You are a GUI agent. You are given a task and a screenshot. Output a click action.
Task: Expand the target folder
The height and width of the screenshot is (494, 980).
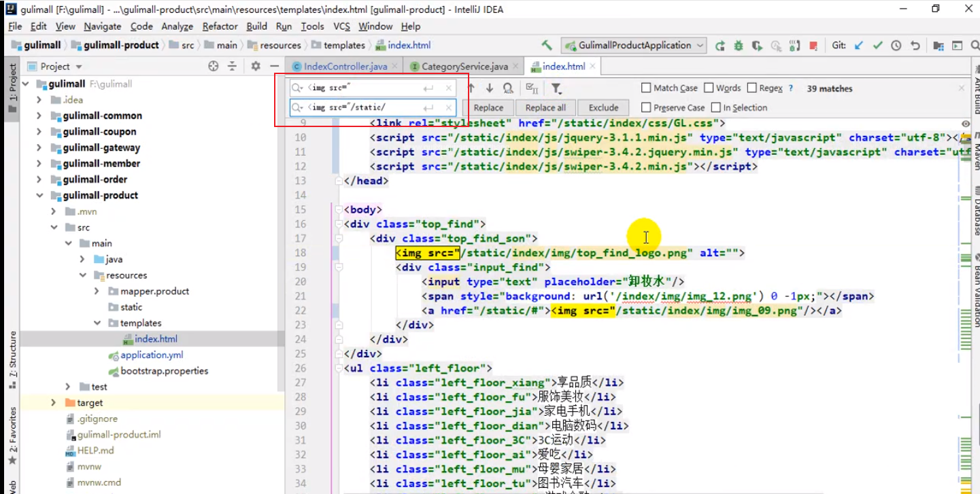click(53, 403)
